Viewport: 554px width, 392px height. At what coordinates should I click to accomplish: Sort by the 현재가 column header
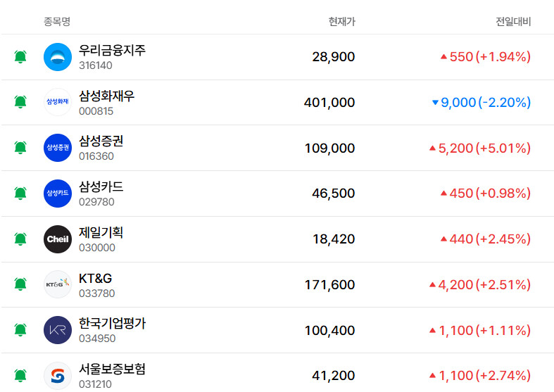(341, 22)
